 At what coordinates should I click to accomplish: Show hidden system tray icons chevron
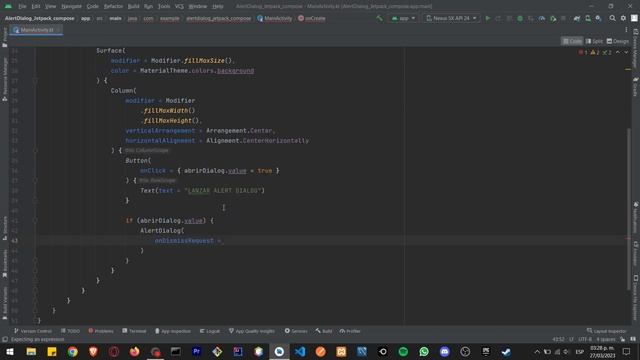[x=537, y=352]
